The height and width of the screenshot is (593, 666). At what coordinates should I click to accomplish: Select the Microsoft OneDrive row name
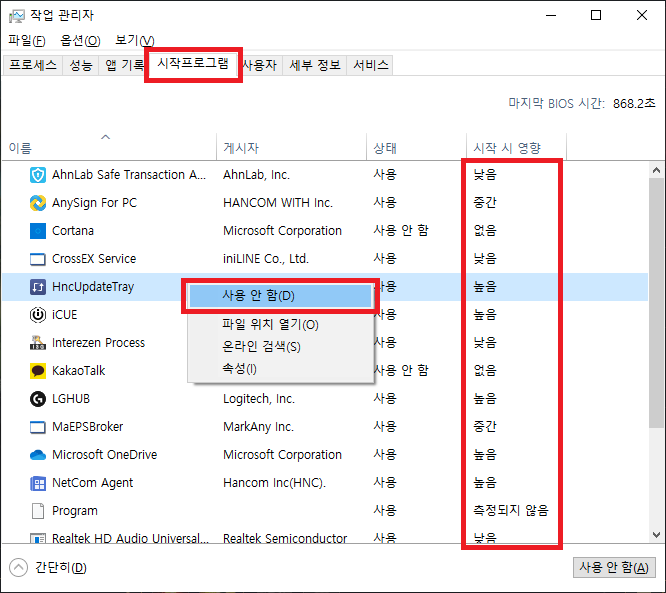(x=104, y=455)
